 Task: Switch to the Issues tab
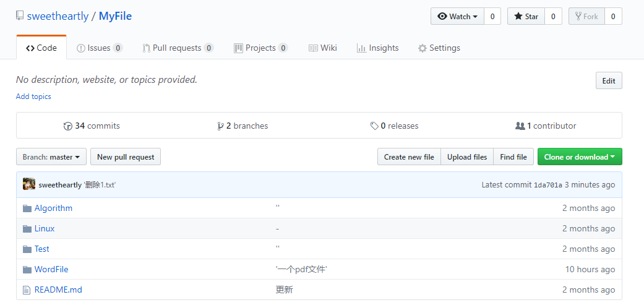pyautogui.click(x=99, y=48)
